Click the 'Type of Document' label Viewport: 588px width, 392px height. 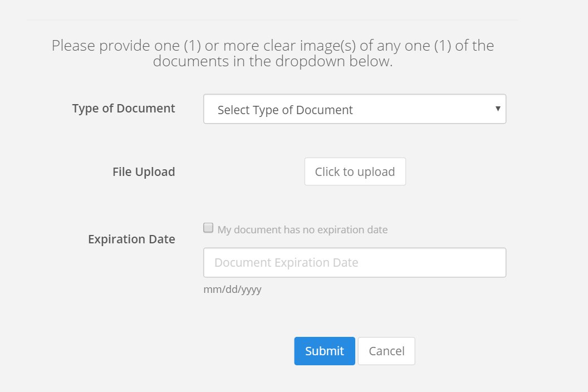[124, 109]
